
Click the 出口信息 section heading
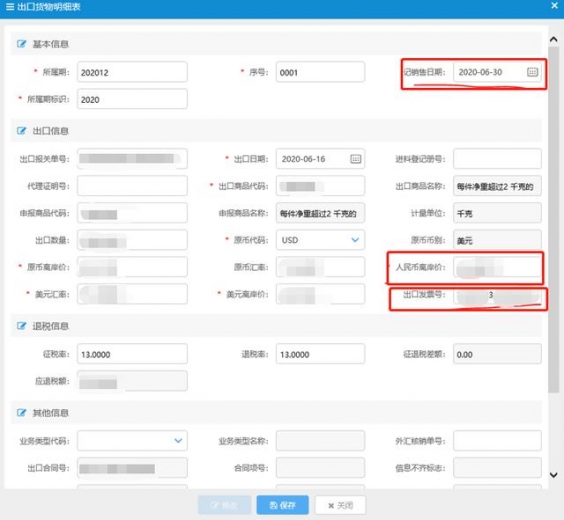pyautogui.click(x=51, y=131)
